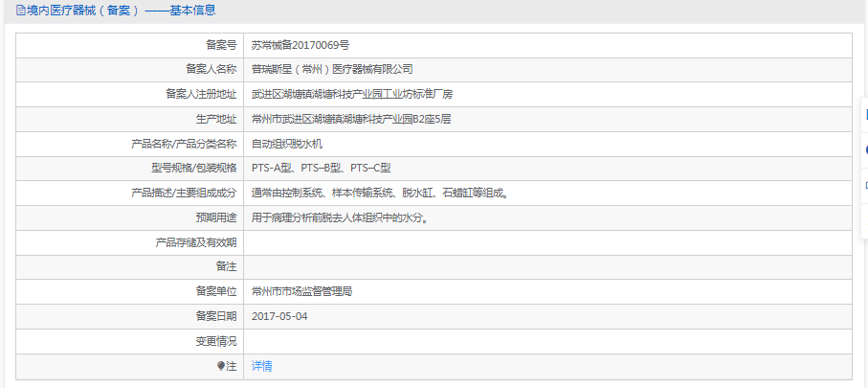
Task: Click production address ending in B2座5层
Action: pyautogui.click(x=351, y=119)
